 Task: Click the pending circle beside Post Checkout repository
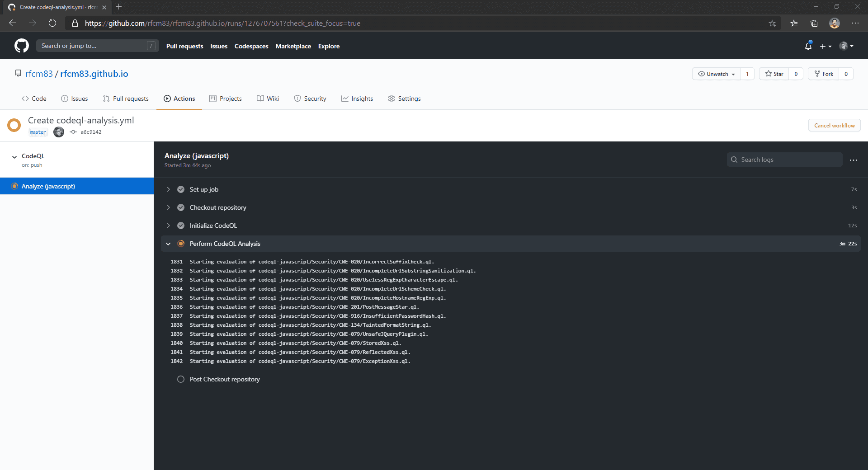click(x=181, y=379)
